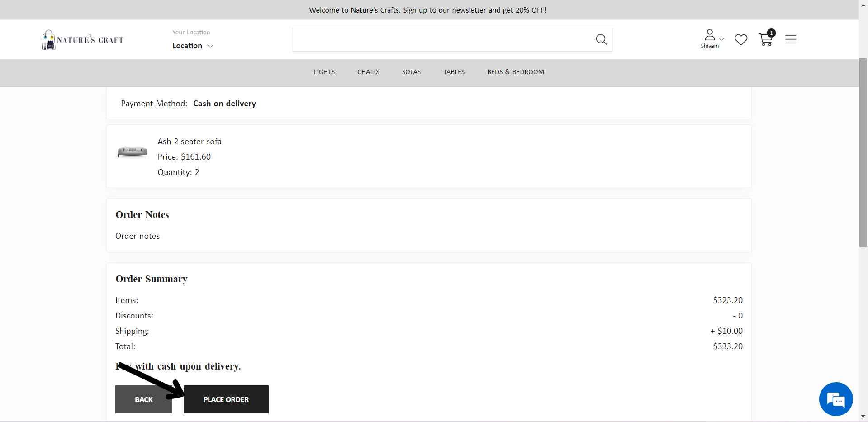Click the 'Quantity: 2' text
Screen dimensions: 868x422
point(178,172)
